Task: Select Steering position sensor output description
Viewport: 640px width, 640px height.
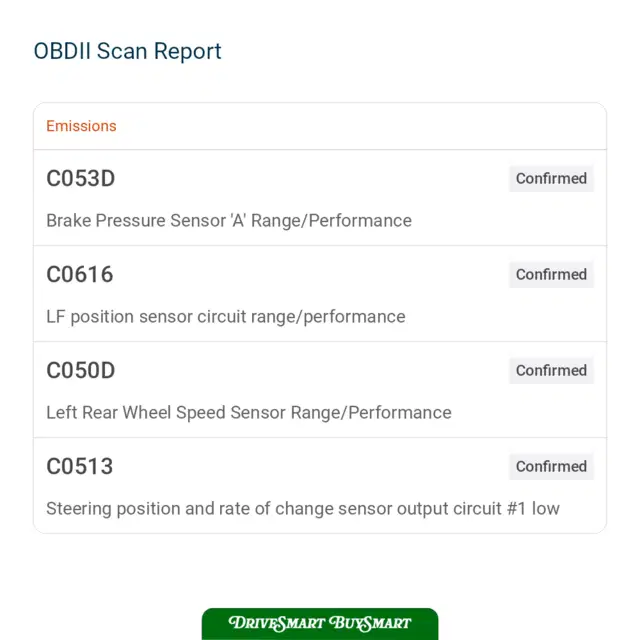Action: coord(303,509)
